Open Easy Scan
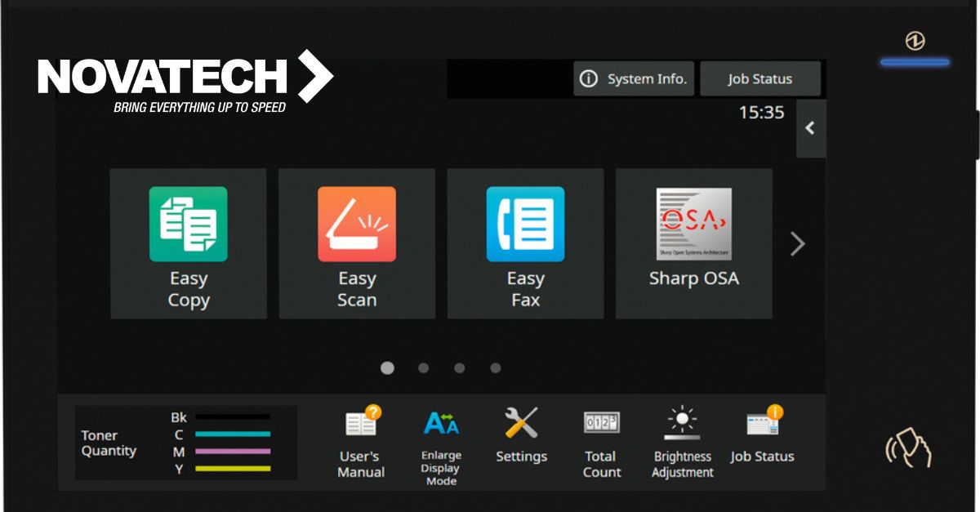980x512 pixels. click(x=356, y=243)
